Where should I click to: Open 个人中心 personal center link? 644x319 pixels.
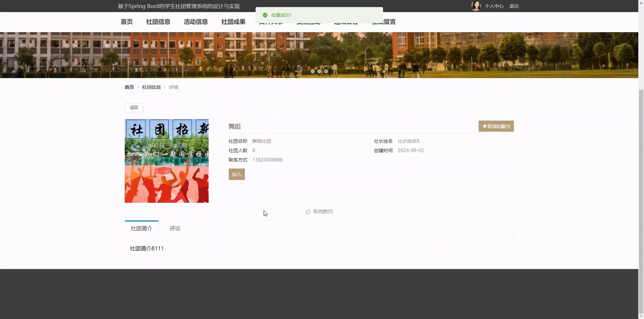pyautogui.click(x=494, y=6)
